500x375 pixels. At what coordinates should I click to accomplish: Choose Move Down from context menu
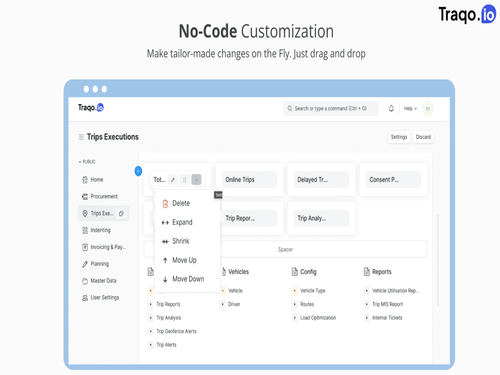pyautogui.click(x=187, y=279)
